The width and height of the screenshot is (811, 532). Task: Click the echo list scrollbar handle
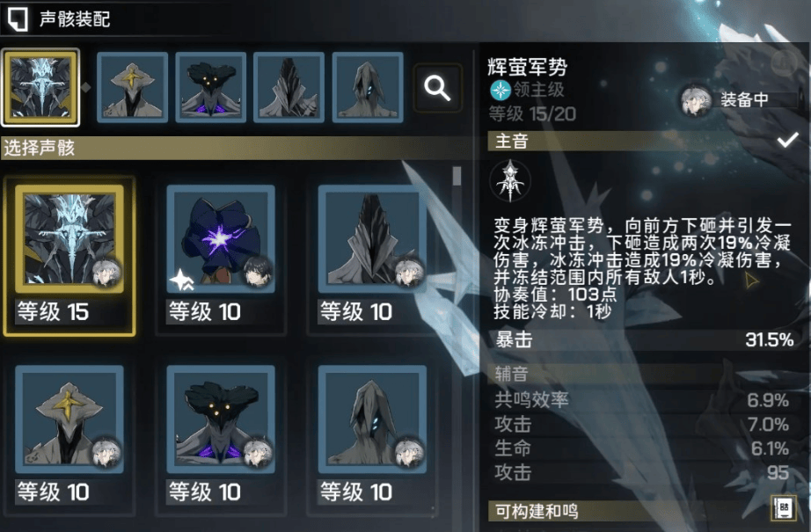tap(457, 176)
